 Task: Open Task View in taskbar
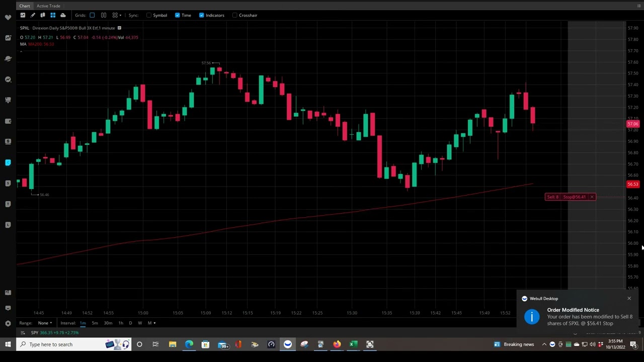pyautogui.click(x=155, y=344)
